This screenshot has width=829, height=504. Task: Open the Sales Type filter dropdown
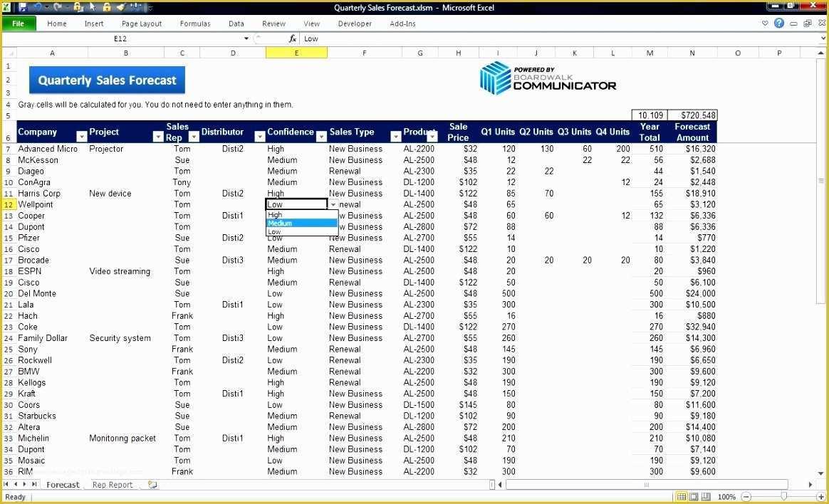pyautogui.click(x=396, y=137)
